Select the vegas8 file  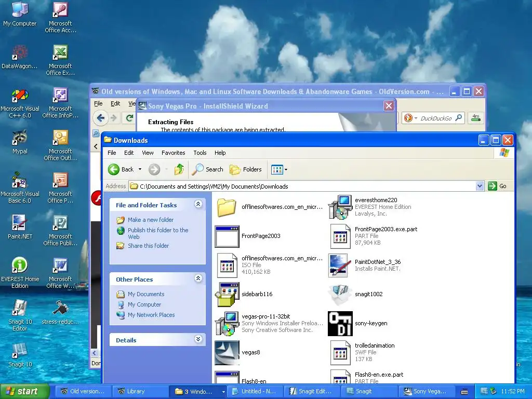point(237,352)
